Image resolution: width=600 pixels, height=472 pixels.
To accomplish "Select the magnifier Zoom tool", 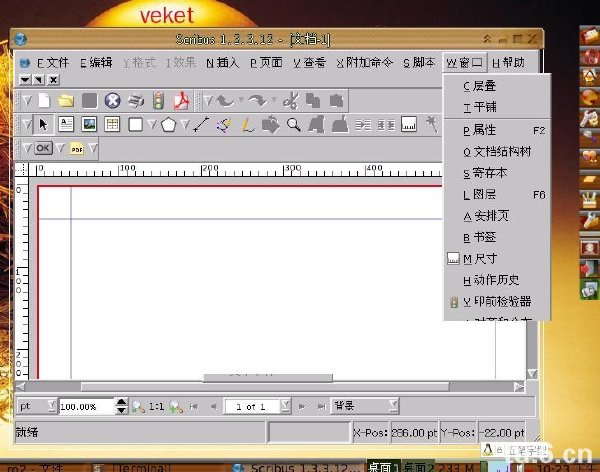I will [x=293, y=124].
